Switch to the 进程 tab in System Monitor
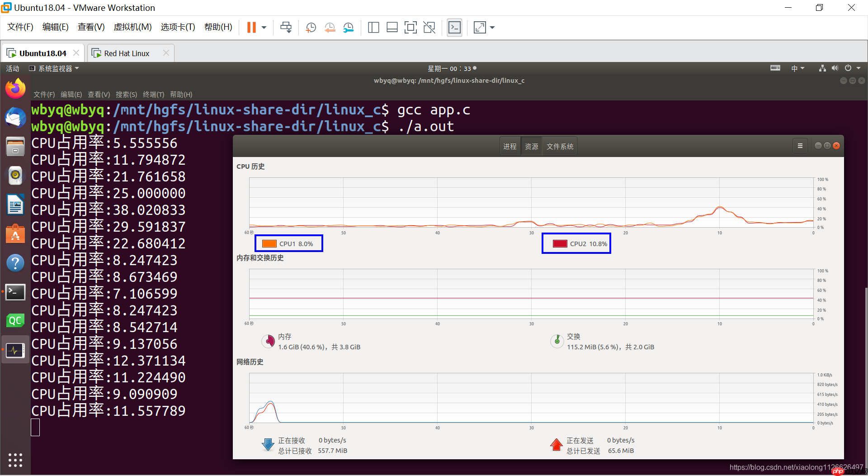The height and width of the screenshot is (476, 868). 510,146
